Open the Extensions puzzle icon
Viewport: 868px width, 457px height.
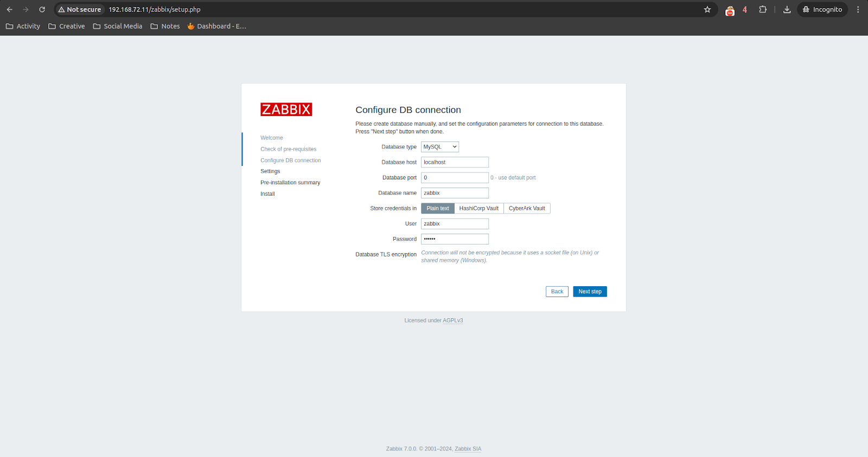point(763,9)
